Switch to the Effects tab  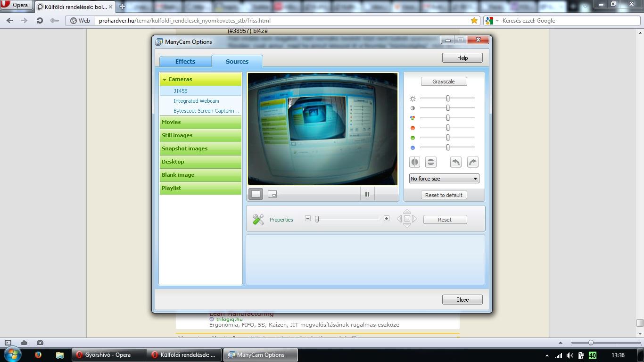185,61
